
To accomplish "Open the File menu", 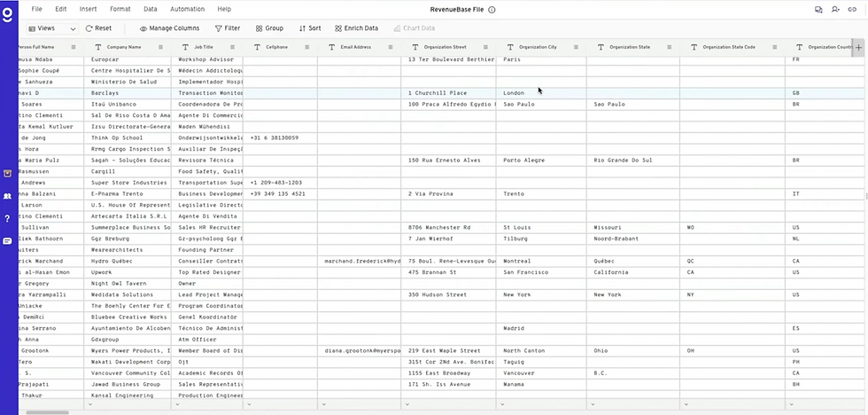I will click(36, 10).
